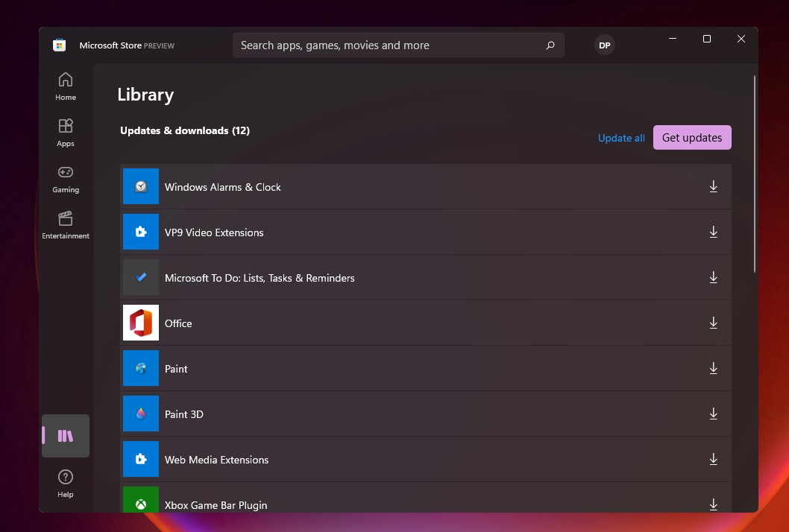The width and height of the screenshot is (789, 532).
Task: Click the Microsoft Store logo icon
Action: coord(60,45)
